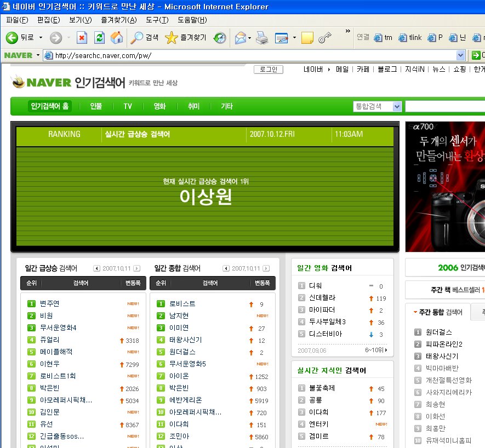485x448 pixels.
Task: Switch to the TV tab in the green bar
Action: (128, 106)
